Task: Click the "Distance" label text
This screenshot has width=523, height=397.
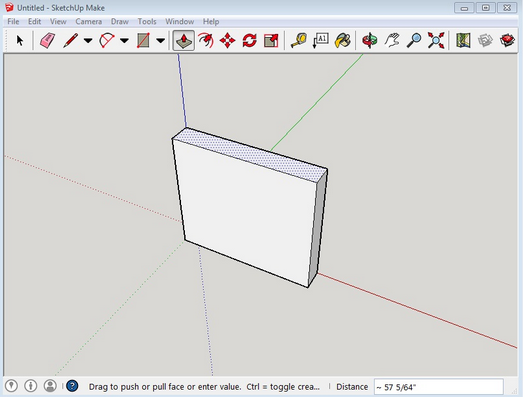Action: pyautogui.click(x=352, y=387)
